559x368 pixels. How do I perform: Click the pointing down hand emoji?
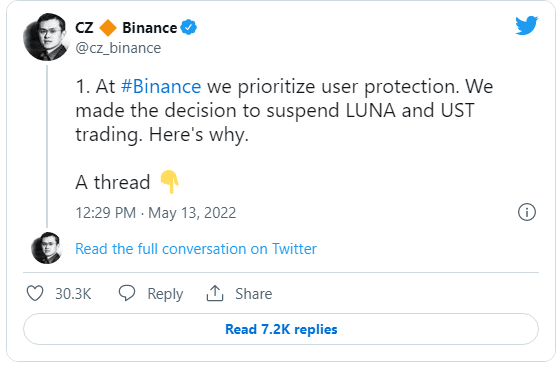[x=169, y=182]
